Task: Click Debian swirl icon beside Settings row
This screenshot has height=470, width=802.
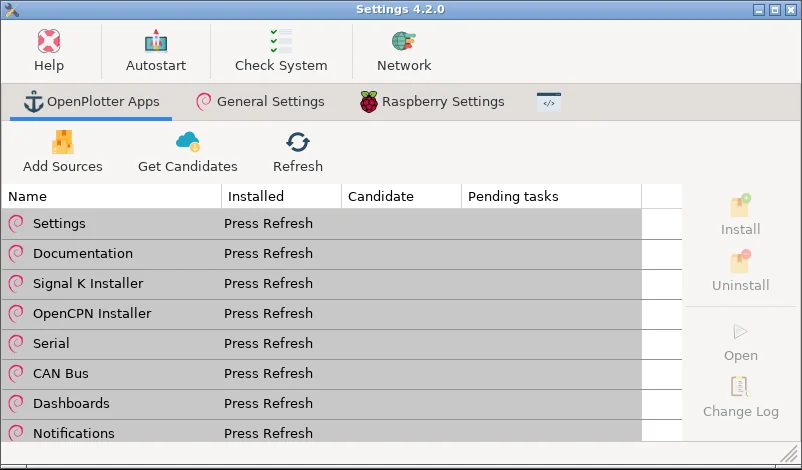Action: [x=16, y=223]
